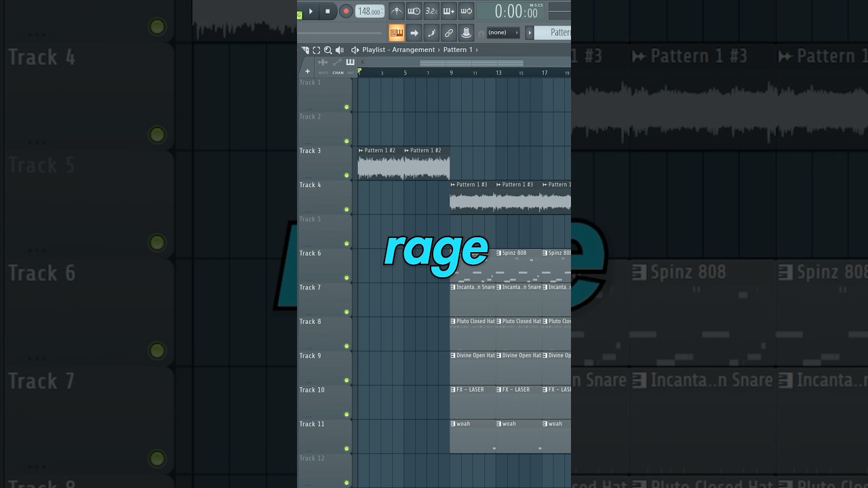This screenshot has height=488, width=868.
Task: Select first Divine Open Hat clip
Action: click(x=473, y=368)
